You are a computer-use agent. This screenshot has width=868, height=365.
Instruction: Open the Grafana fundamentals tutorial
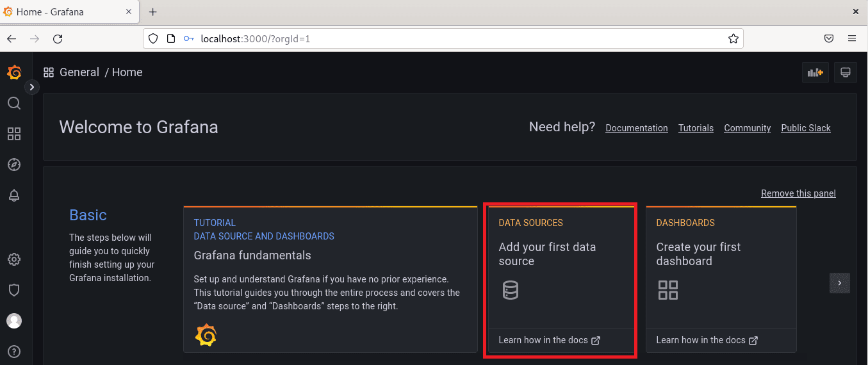(x=252, y=255)
